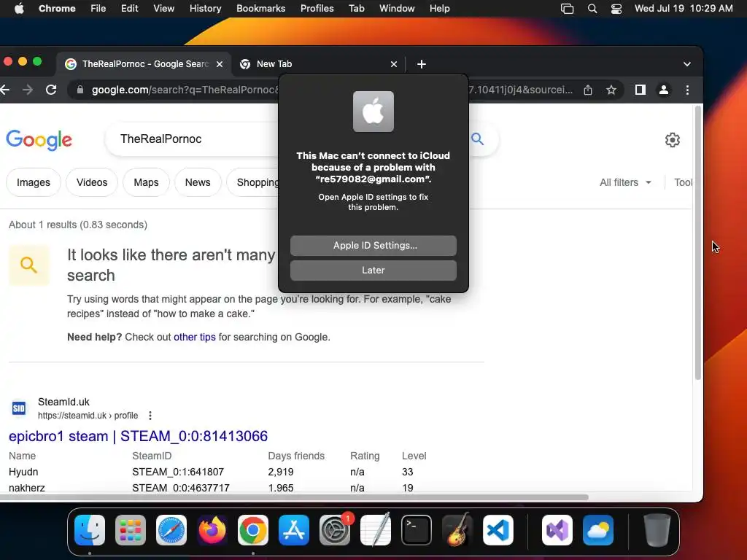Toggle the Chrome side panel
The height and width of the screenshot is (560, 747).
(640, 90)
